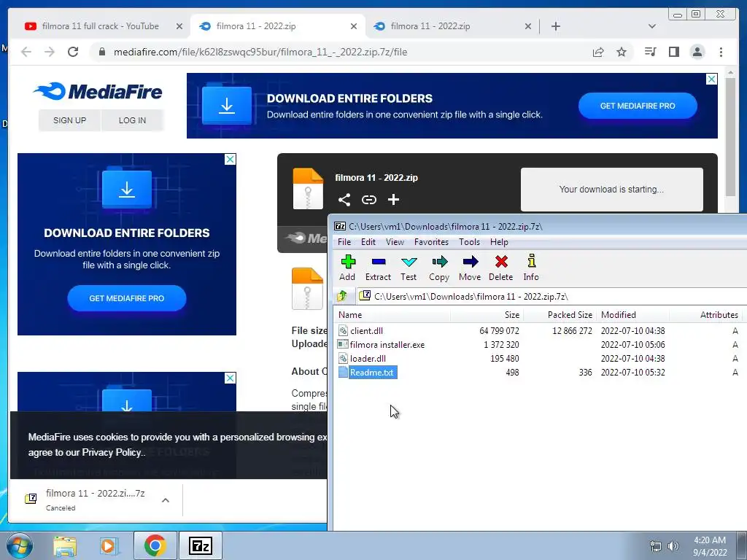
Task: Close the YouTube tab
Action: [x=179, y=26]
